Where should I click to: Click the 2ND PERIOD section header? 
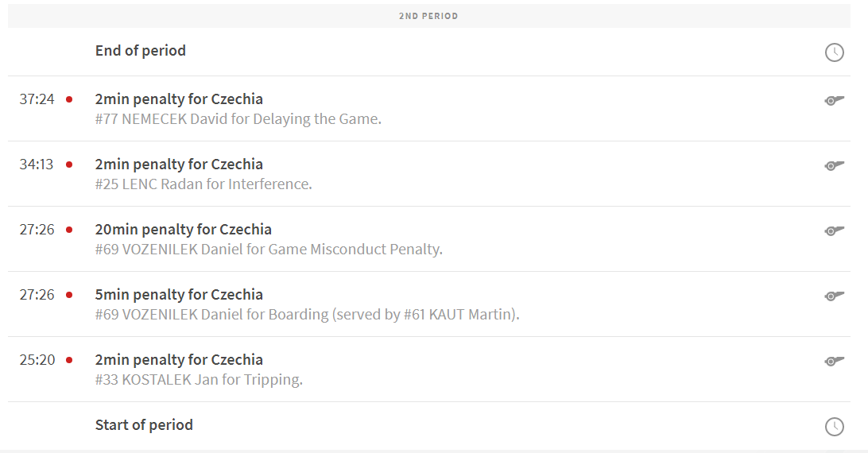(428, 16)
